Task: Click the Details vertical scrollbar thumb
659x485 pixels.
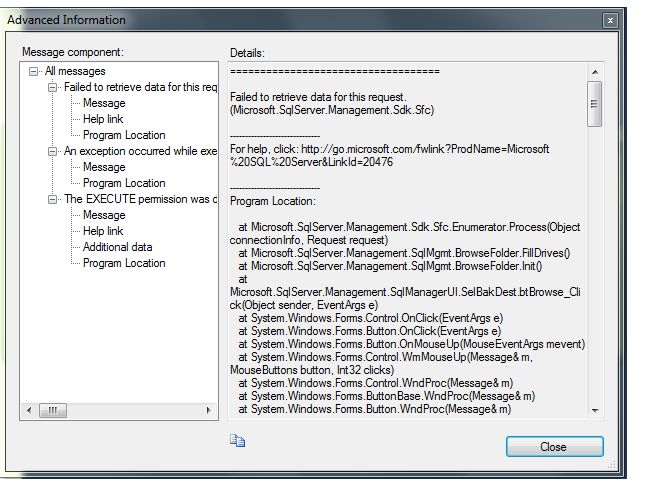Action: coord(595,104)
